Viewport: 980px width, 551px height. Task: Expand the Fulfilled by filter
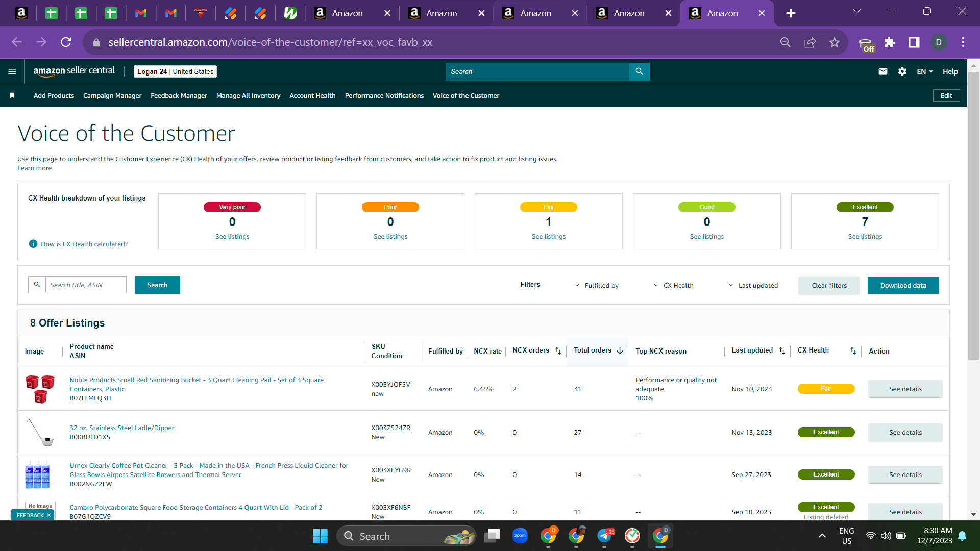pos(597,285)
